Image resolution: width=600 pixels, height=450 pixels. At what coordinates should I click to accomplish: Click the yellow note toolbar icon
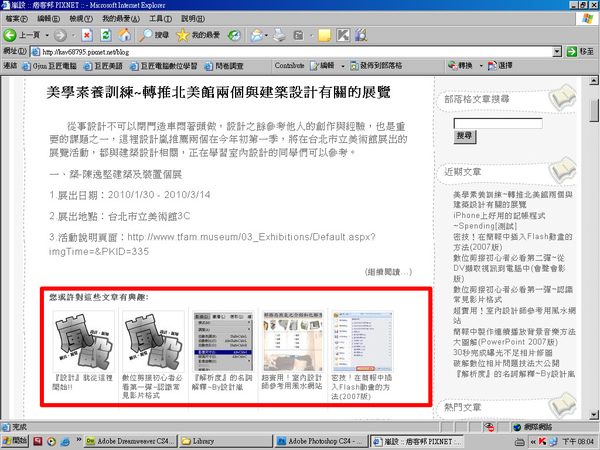tap(324, 35)
